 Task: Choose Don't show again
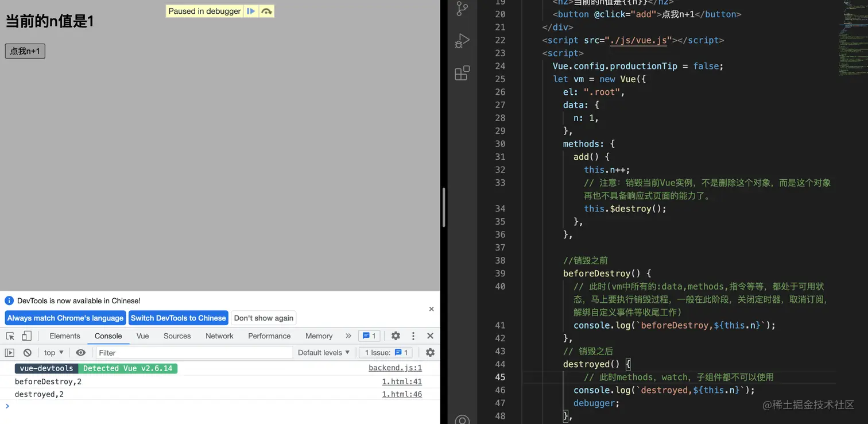[263, 318]
